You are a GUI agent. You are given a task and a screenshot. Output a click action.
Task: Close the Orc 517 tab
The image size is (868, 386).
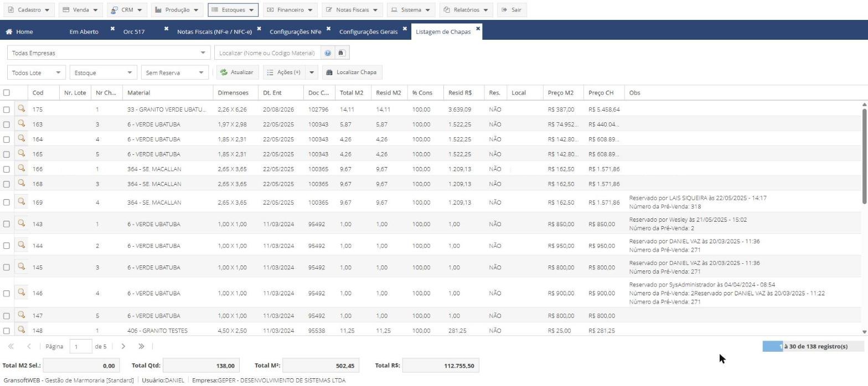click(x=166, y=28)
